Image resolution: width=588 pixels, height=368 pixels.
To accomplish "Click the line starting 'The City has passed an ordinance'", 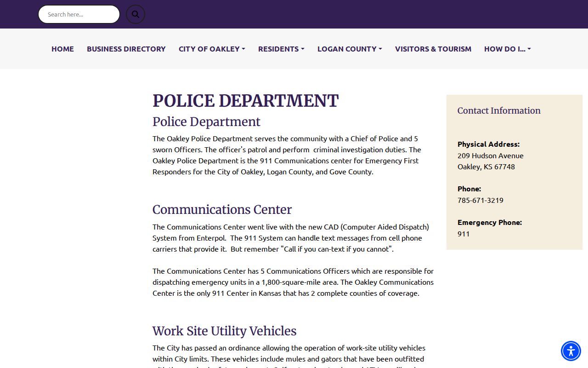I will [x=289, y=348].
